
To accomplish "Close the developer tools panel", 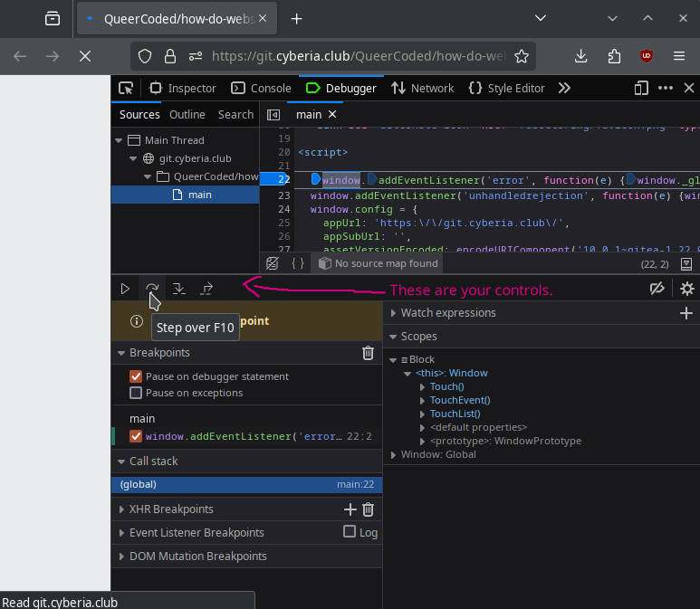I will (x=689, y=89).
